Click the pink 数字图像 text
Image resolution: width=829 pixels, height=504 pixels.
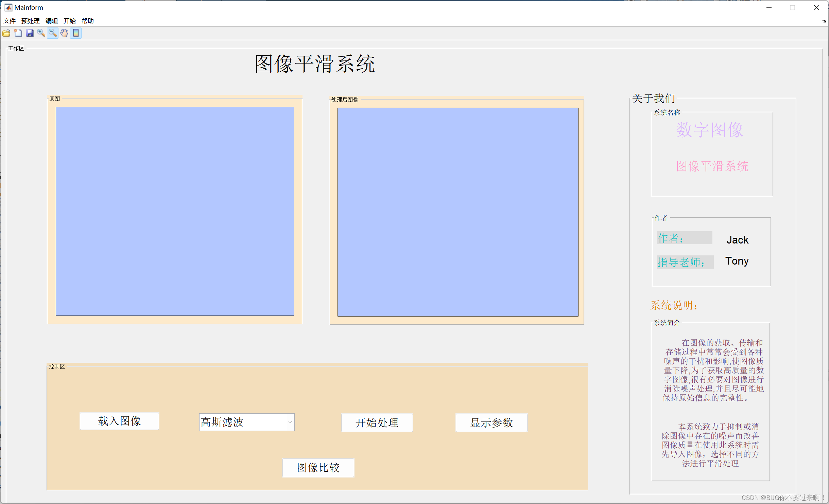(710, 130)
